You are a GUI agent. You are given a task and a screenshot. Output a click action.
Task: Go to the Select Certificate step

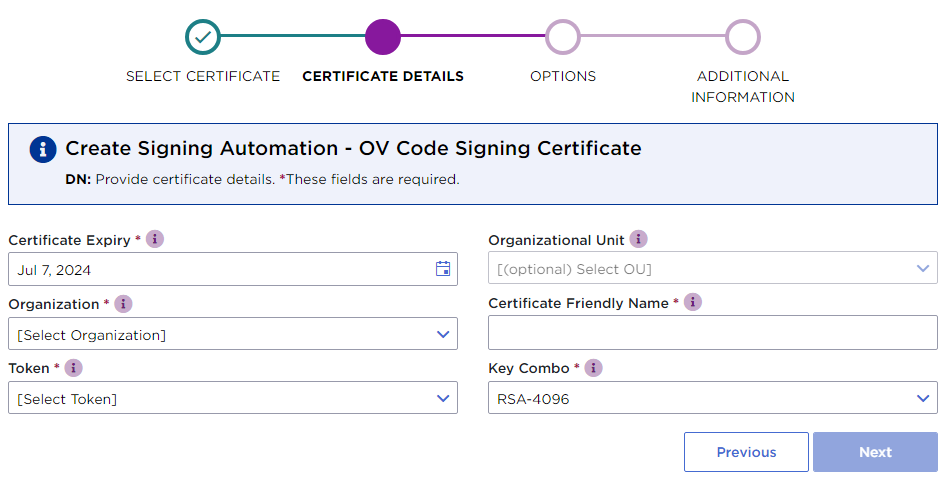[203, 37]
